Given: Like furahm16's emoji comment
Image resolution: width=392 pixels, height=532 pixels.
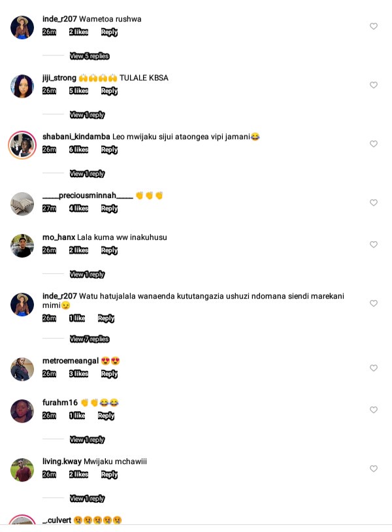Looking at the screenshot, I should point(373,410).
